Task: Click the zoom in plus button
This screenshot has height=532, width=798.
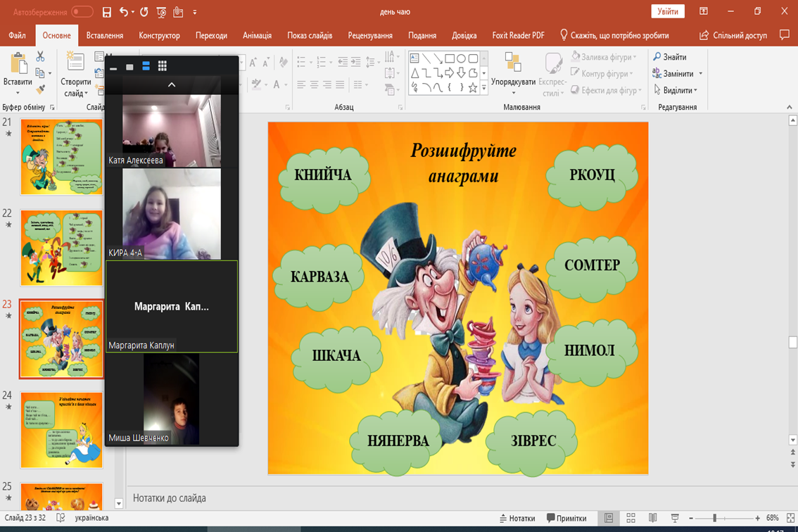Action: pos(758,518)
